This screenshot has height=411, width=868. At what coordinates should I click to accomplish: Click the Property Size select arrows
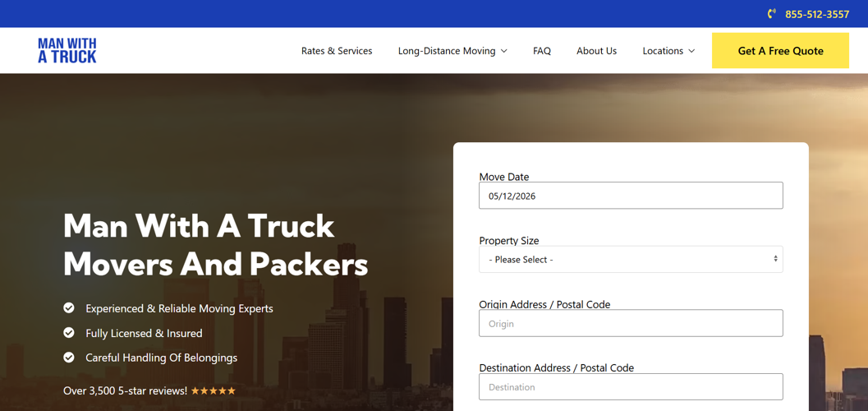pyautogui.click(x=775, y=259)
